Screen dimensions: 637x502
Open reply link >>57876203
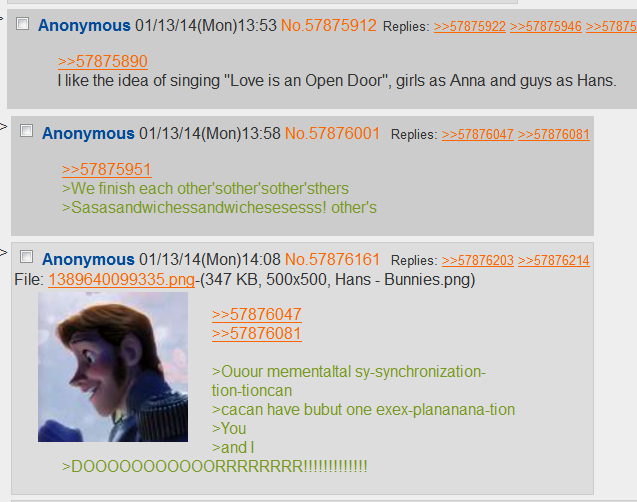pyautogui.click(x=478, y=260)
